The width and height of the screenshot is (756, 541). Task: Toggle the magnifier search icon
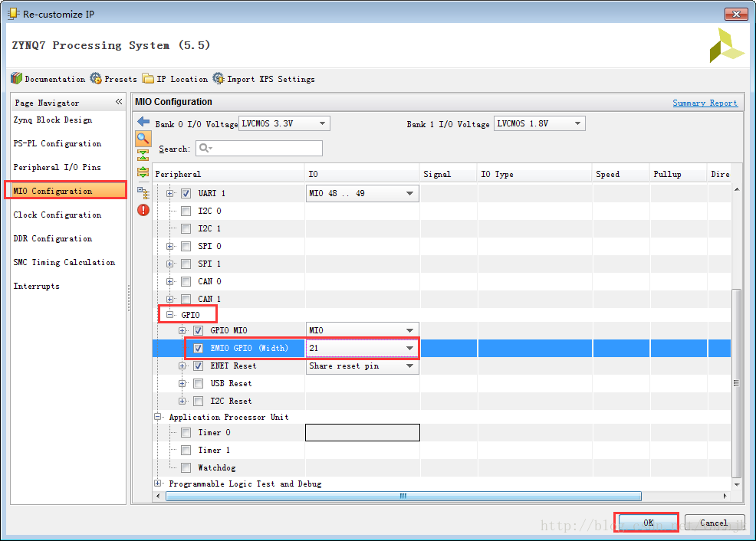click(x=143, y=139)
